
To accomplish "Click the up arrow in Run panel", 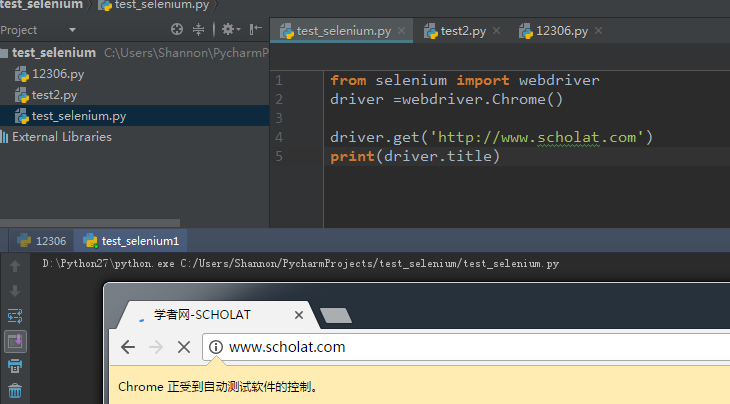I will click(x=15, y=266).
